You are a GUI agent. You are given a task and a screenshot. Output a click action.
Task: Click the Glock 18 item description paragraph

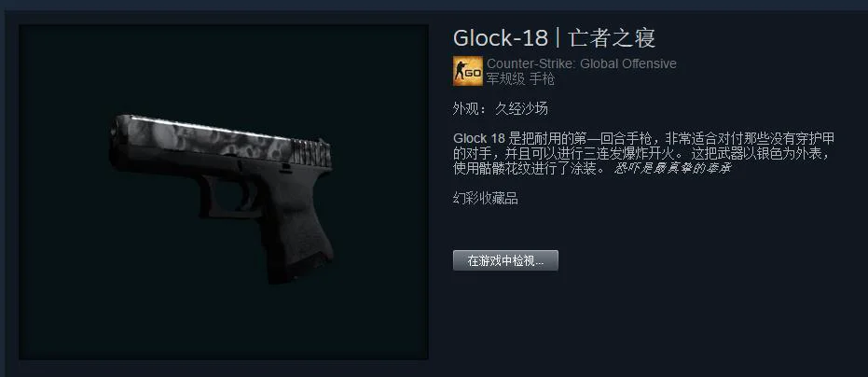point(644,153)
